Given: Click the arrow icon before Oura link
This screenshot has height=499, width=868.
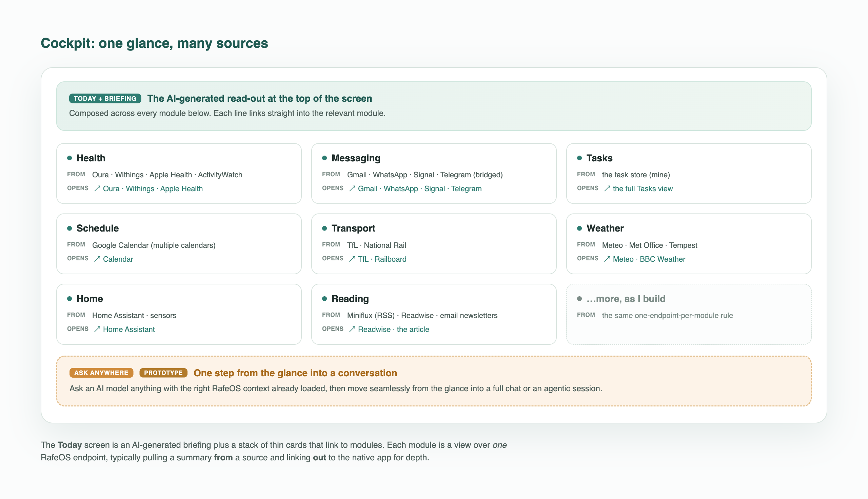Looking at the screenshot, I should (x=97, y=188).
